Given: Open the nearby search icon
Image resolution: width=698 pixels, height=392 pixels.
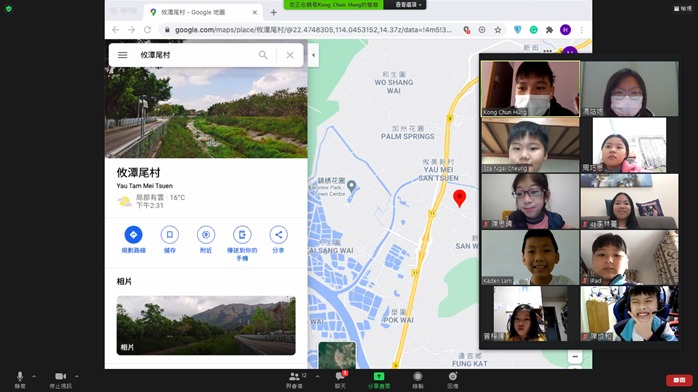Looking at the screenshot, I should coord(206,234).
